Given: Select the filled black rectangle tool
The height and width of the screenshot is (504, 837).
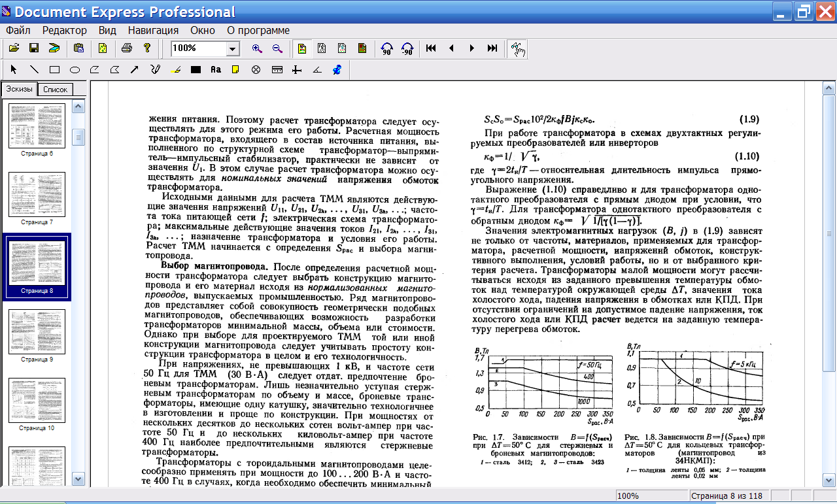Looking at the screenshot, I should tap(196, 69).
